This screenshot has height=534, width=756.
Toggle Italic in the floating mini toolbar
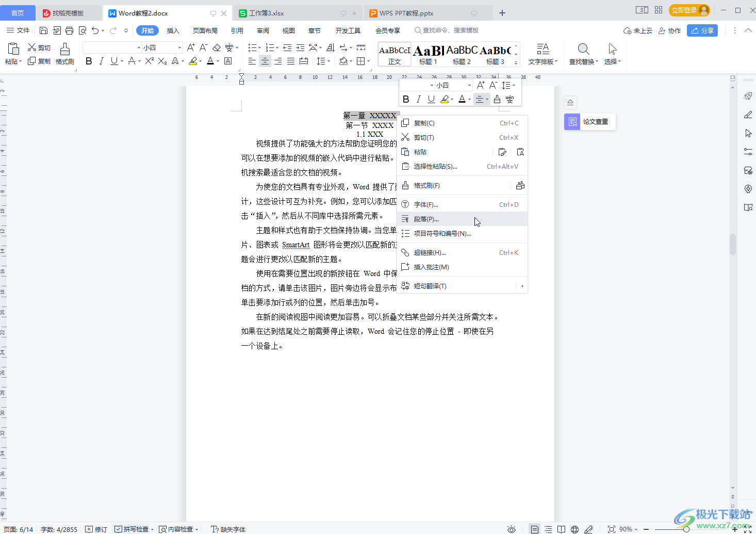pyautogui.click(x=418, y=99)
